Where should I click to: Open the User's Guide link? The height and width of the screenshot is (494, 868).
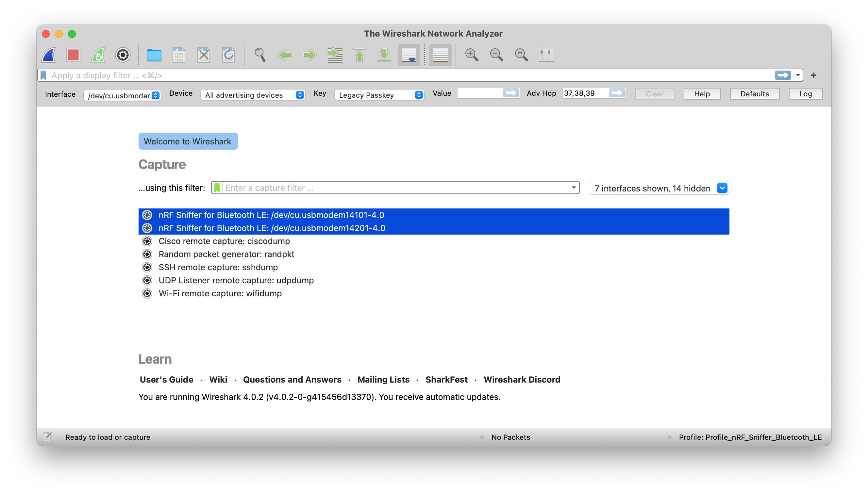[x=166, y=379]
